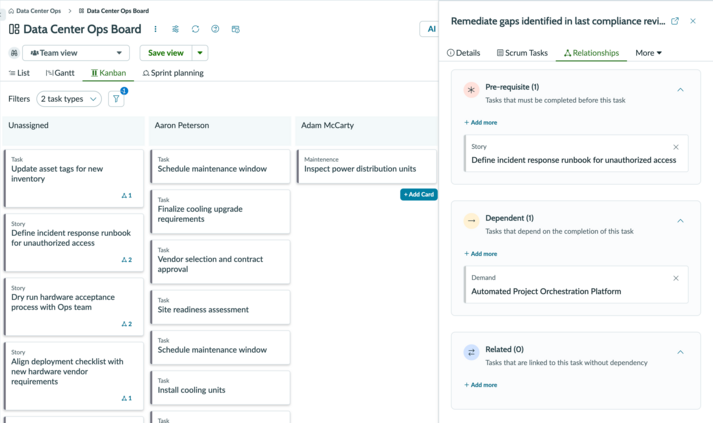713x423 pixels.
Task: Collapse the Dependent section
Action: [x=680, y=221]
